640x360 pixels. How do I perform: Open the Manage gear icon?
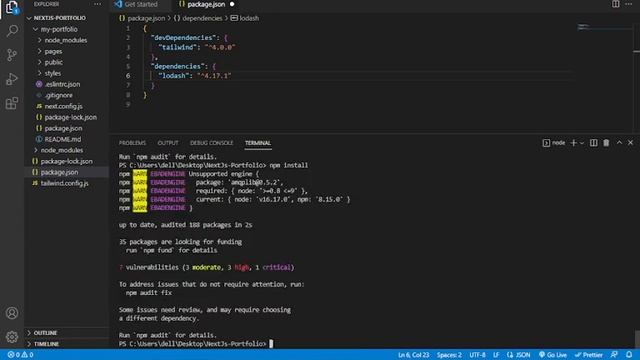(12, 337)
